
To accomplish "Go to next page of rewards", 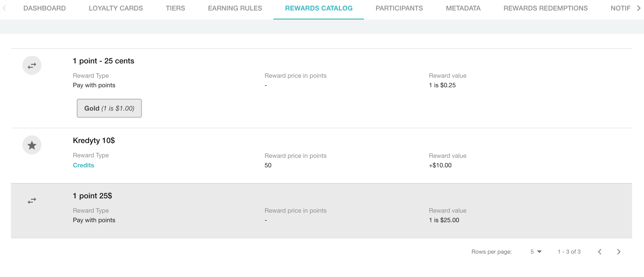I will tap(619, 252).
